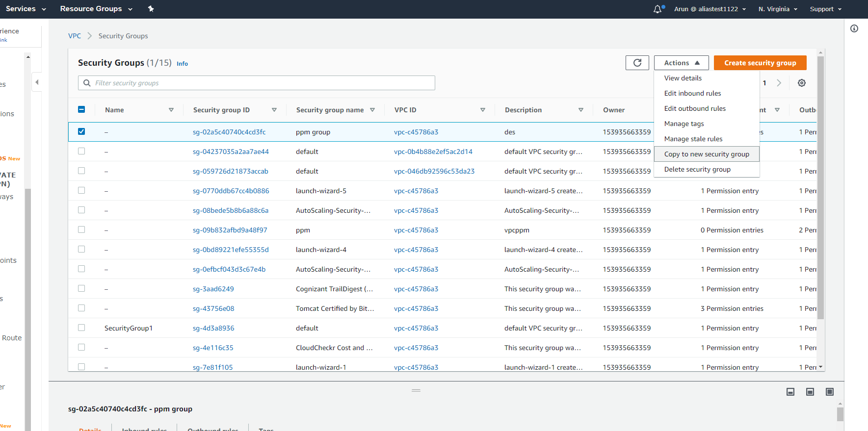
Task: Toggle the select-all header checkbox
Action: point(81,109)
